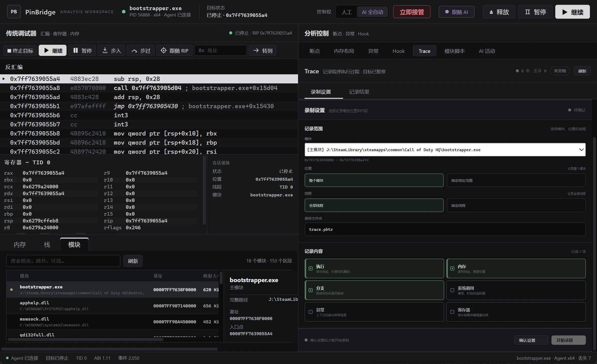Click the recording settings vertical scrollbar
This screenshot has height=364, width=597.
[594, 244]
